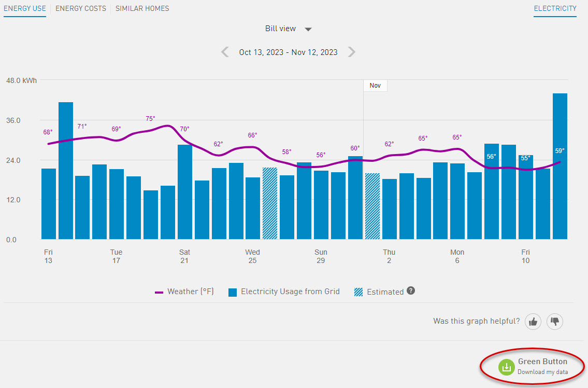The height and width of the screenshot is (388, 588).
Task: Click the ENERGY USE tab label
Action: pos(24,8)
